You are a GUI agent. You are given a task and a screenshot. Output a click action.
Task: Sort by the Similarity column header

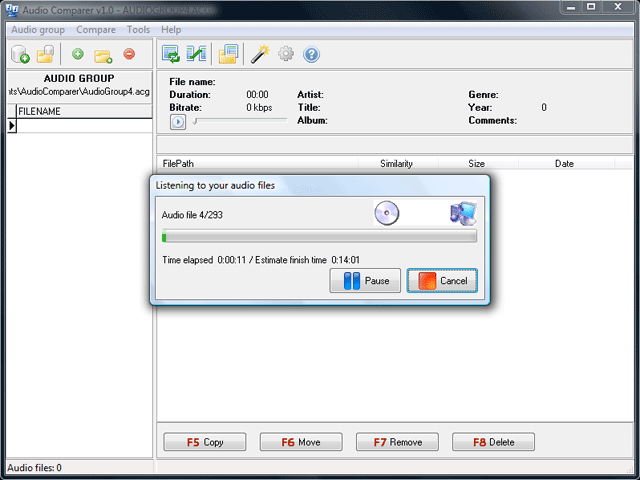(x=398, y=164)
